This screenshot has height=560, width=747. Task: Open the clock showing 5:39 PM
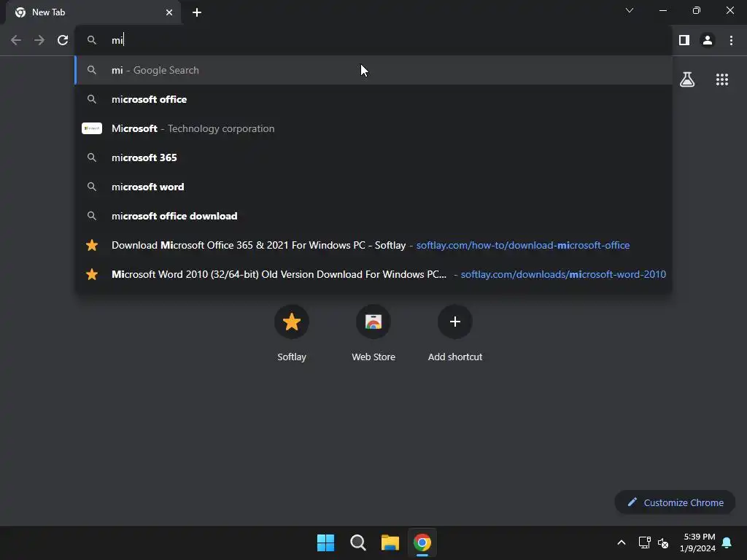(698, 542)
